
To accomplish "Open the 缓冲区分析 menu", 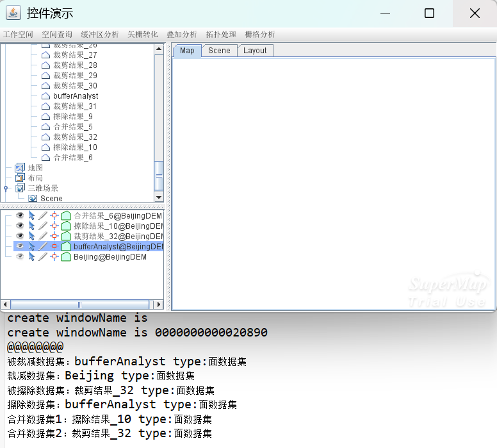I will click(99, 35).
